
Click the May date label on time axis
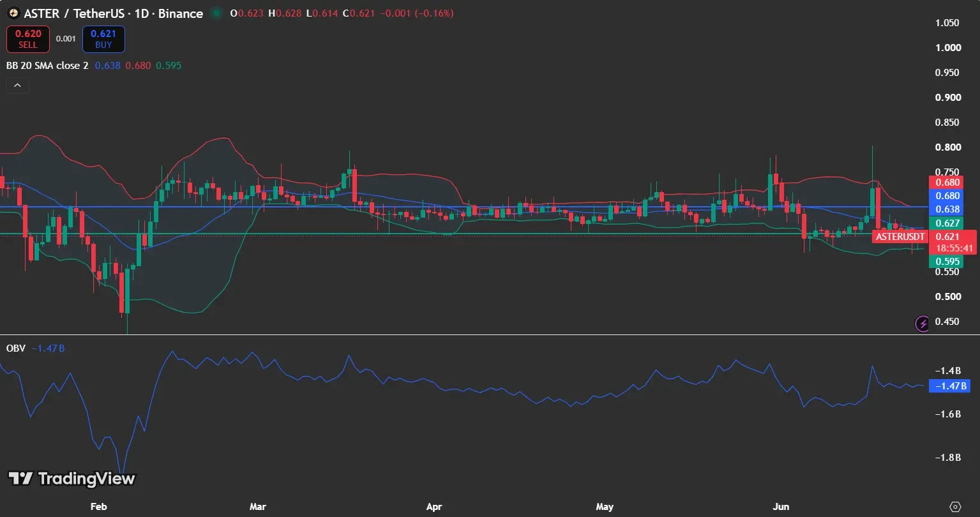605,507
